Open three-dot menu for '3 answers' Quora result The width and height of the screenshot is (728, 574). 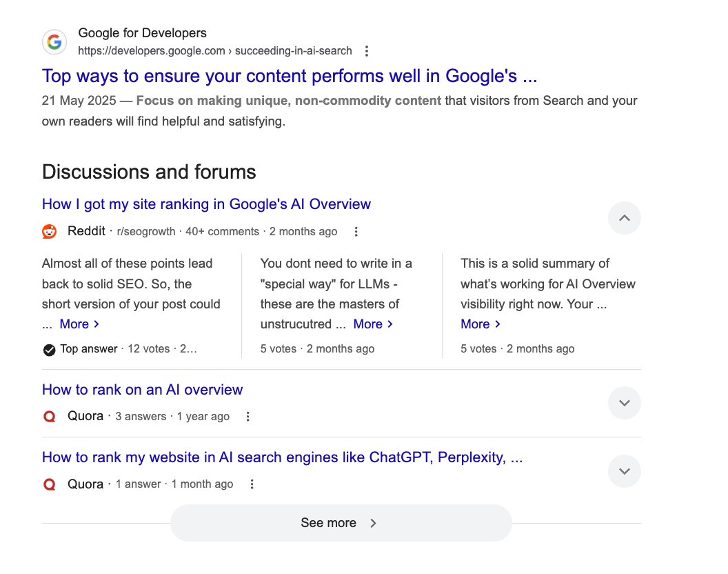tap(248, 417)
